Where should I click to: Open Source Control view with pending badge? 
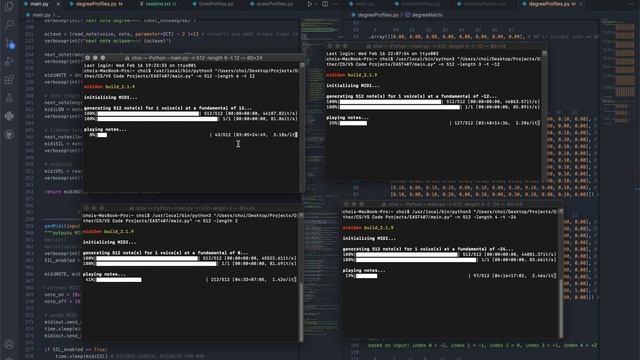coord(9,43)
